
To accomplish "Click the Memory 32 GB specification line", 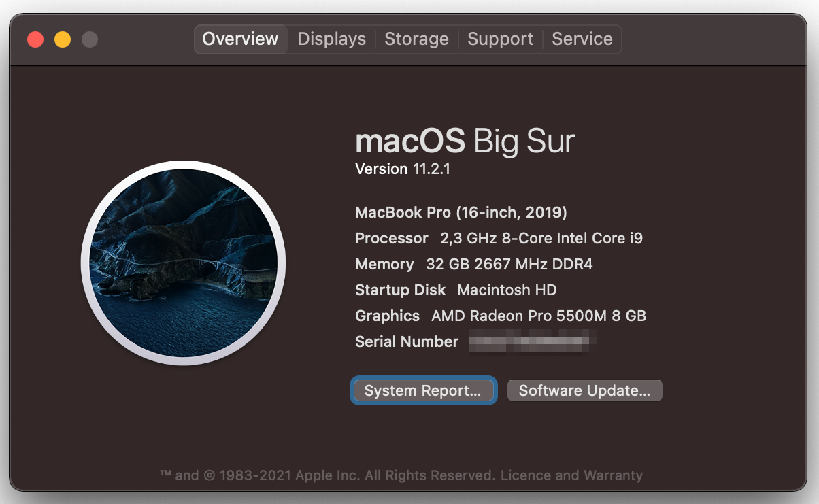I will point(473,264).
